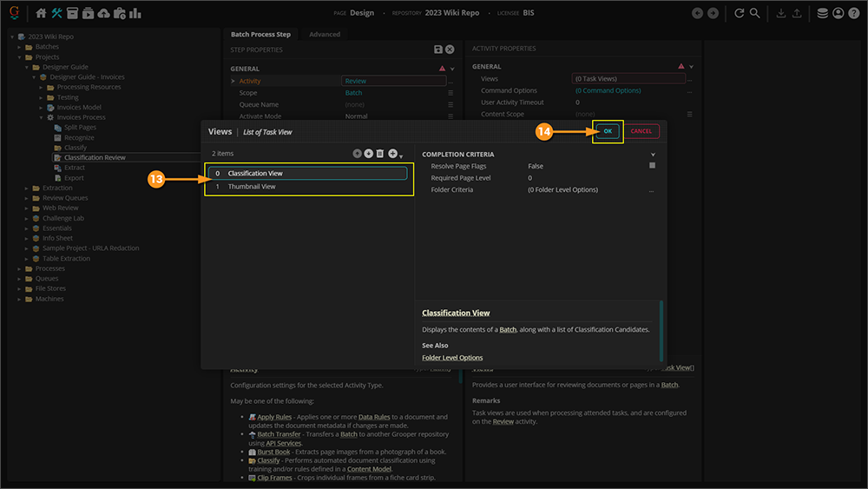The height and width of the screenshot is (489, 868).
Task: Open the help question mark icon
Action: (x=853, y=13)
